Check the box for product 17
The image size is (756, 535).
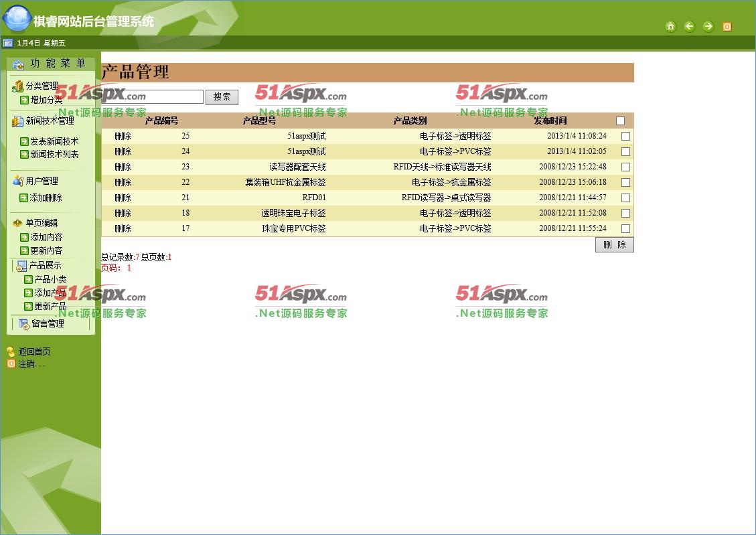[626, 229]
